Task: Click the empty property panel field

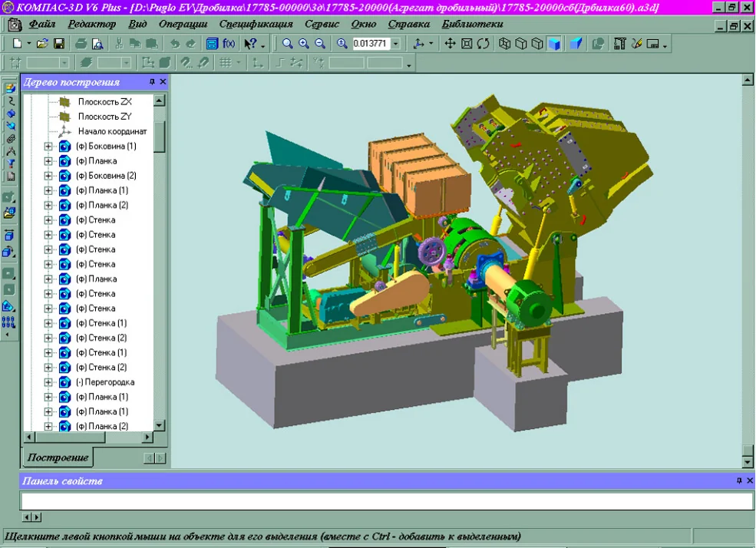Action: click(x=387, y=501)
